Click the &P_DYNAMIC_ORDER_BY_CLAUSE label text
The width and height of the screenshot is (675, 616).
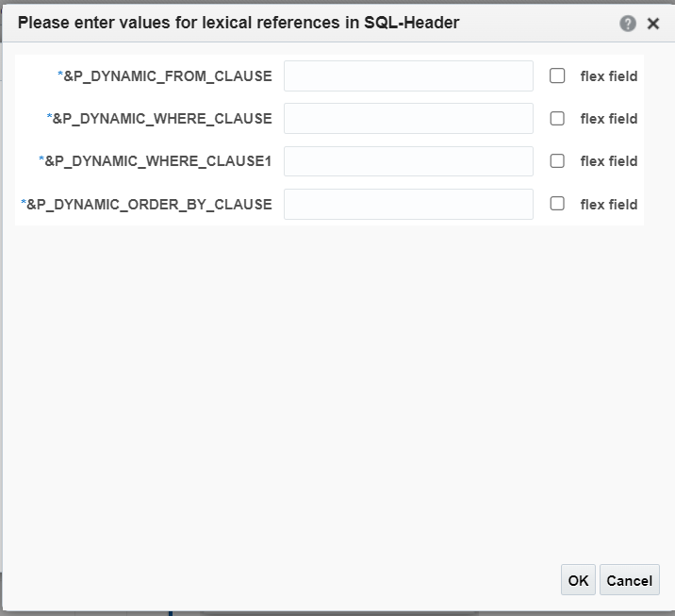(x=149, y=204)
